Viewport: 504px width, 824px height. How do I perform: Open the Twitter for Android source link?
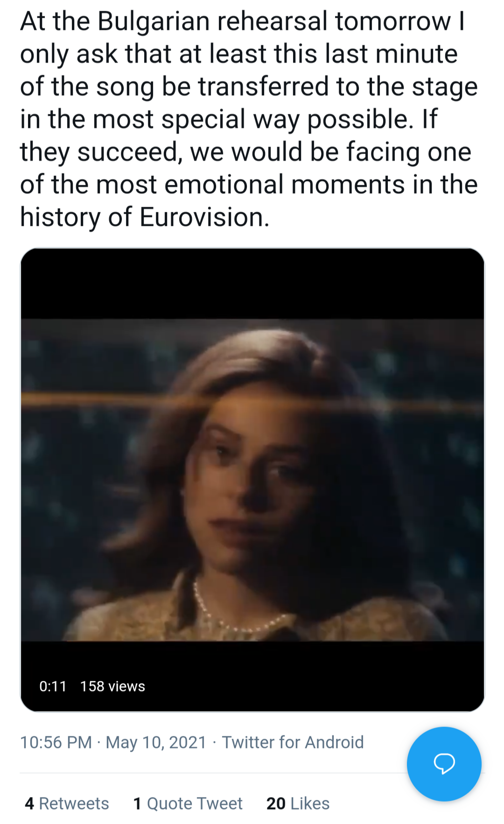(x=293, y=742)
